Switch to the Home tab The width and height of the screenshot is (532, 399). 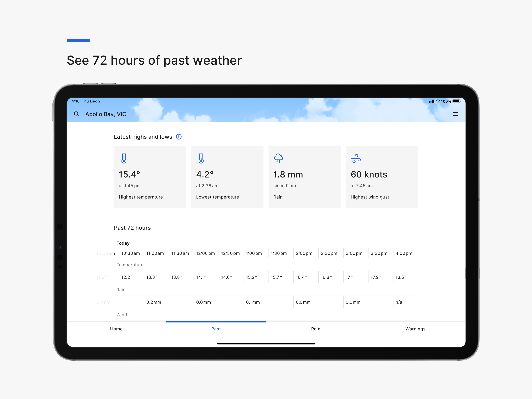[116, 329]
